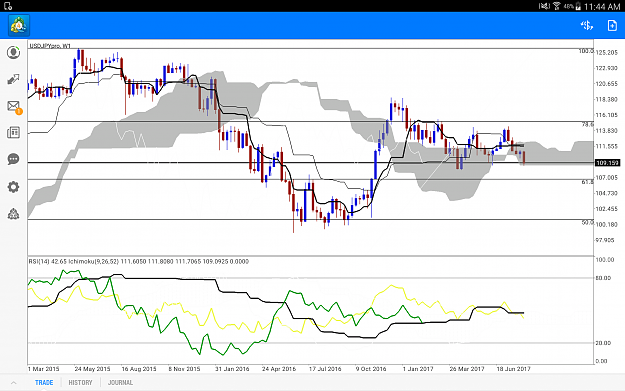Switch to the HISTORY tab

tap(80, 383)
